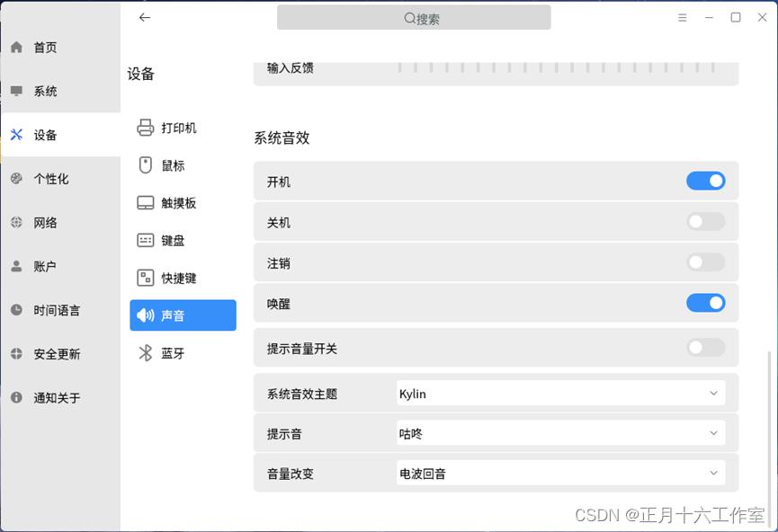Click the speaker sound icon

pos(146,315)
